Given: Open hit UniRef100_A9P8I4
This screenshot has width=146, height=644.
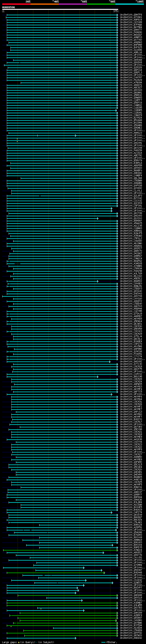Looking at the screenshot, I should pos(131,20).
